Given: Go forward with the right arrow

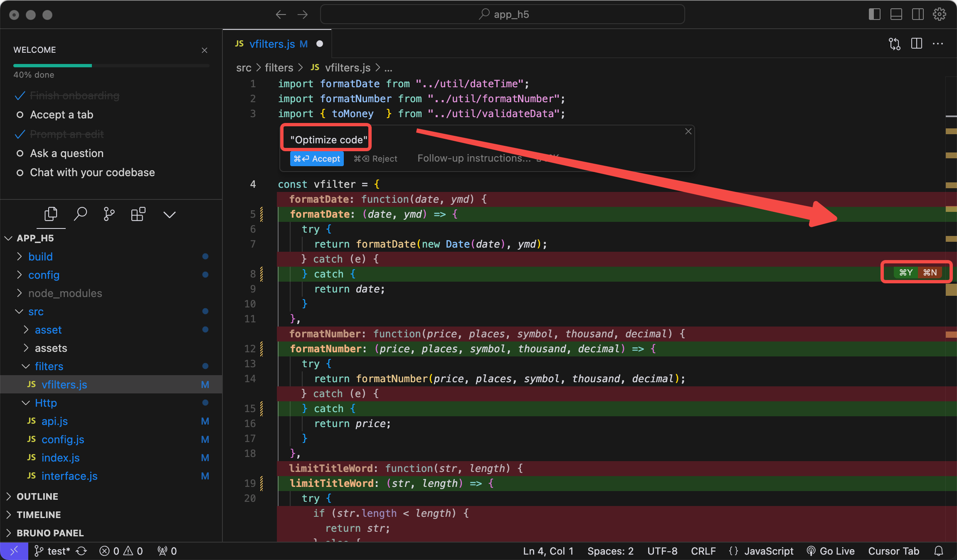Looking at the screenshot, I should click(x=303, y=15).
